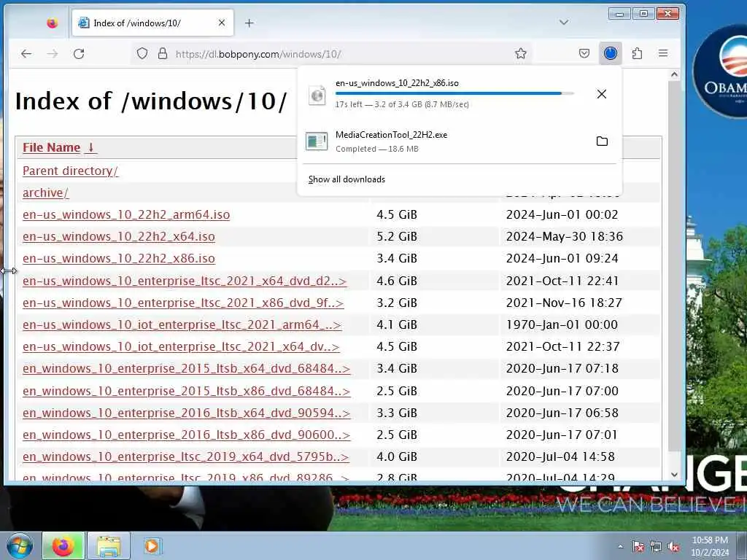Image resolution: width=747 pixels, height=560 pixels.
Task: Open enterprise_2015_ltsb_x64_dvd_68484 link
Action: [x=186, y=368]
